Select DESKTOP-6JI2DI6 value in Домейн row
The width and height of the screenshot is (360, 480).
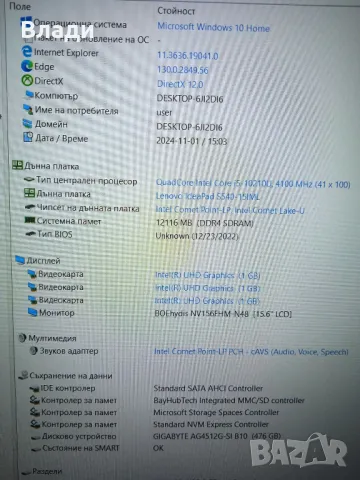point(189,127)
